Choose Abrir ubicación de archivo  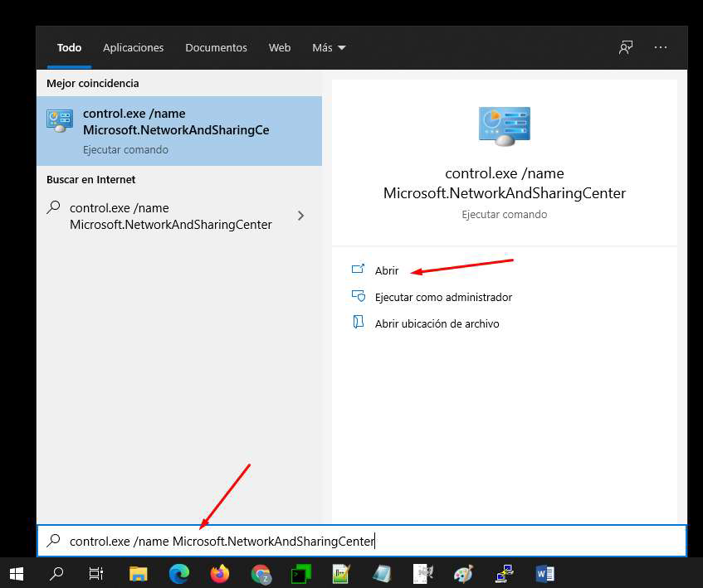pos(437,323)
